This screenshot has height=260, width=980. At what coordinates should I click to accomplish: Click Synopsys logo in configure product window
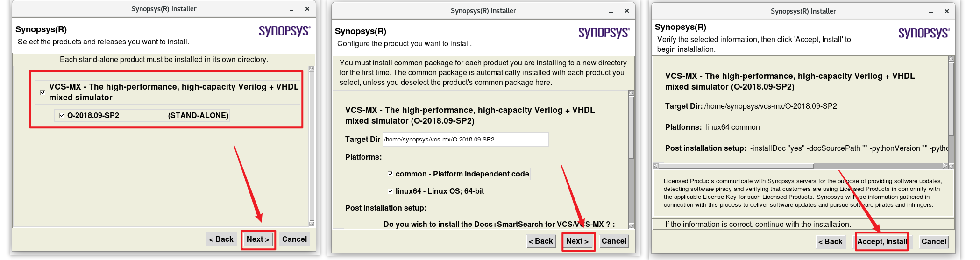pos(604,33)
